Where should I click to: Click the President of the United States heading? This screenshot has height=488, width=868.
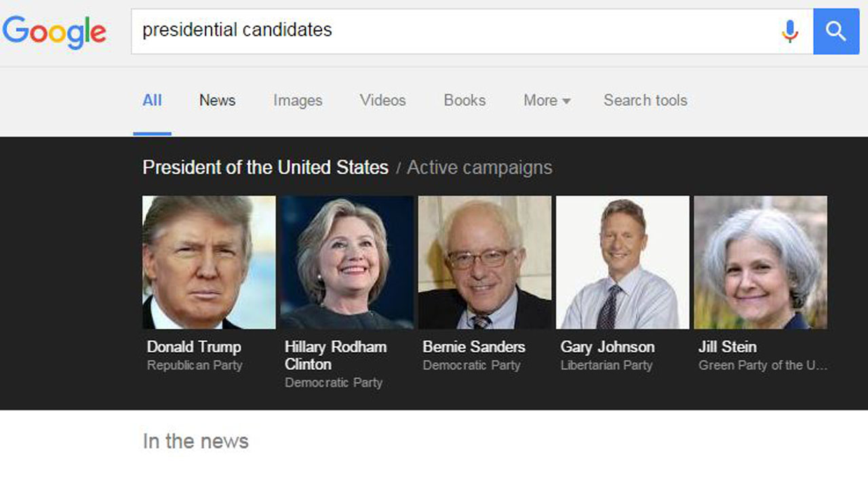click(x=265, y=167)
